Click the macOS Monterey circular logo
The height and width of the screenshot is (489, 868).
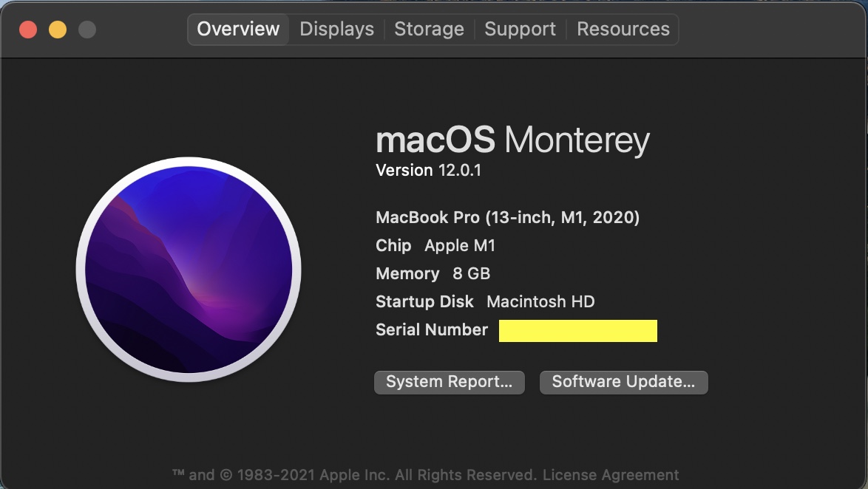pos(189,269)
